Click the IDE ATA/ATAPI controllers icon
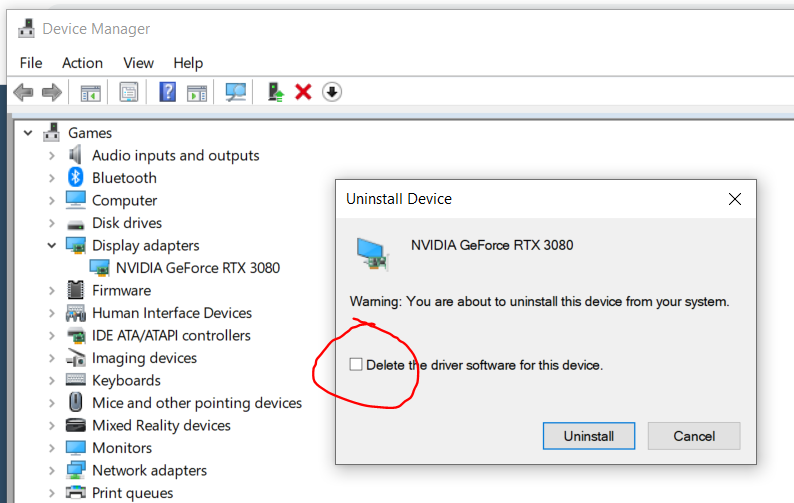Screen dimensions: 794x503 tap(75, 335)
